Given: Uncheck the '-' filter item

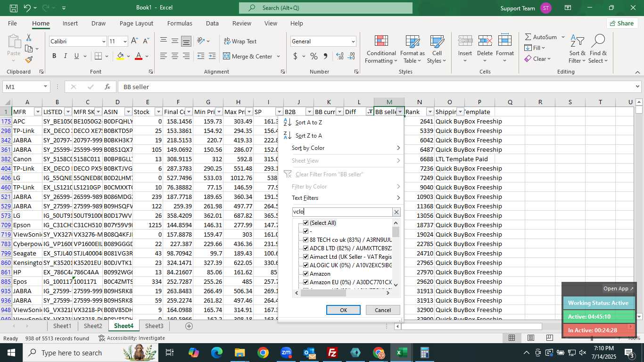Looking at the screenshot, I should (305, 231).
